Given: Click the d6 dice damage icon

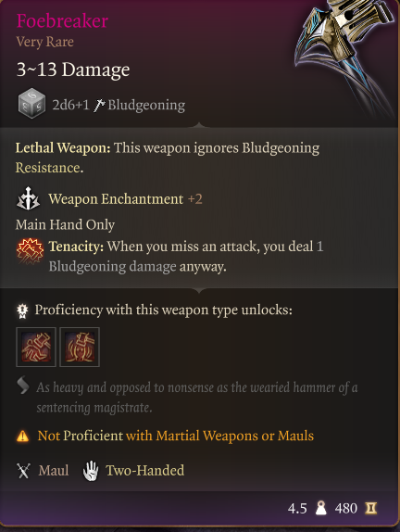Looking at the screenshot, I should pyautogui.click(x=31, y=104).
